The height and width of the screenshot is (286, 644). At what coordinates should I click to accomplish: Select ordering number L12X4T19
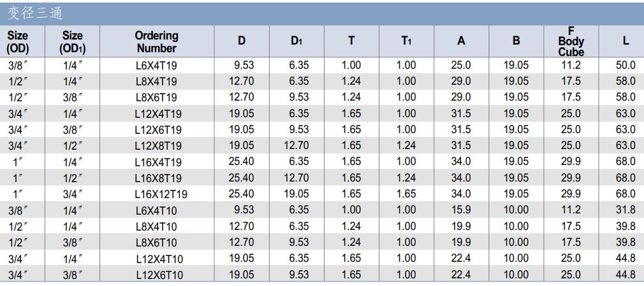pyautogui.click(x=158, y=114)
